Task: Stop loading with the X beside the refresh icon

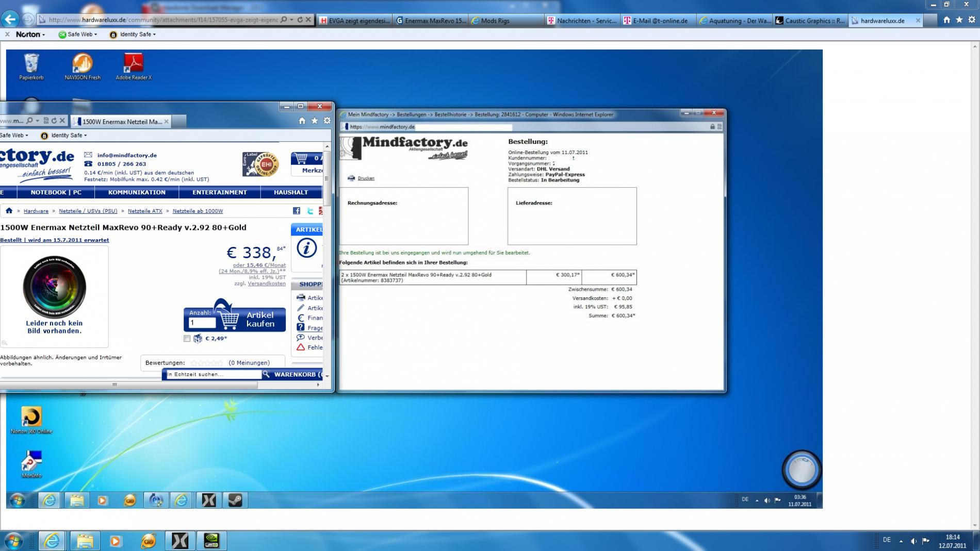Action: [x=308, y=20]
